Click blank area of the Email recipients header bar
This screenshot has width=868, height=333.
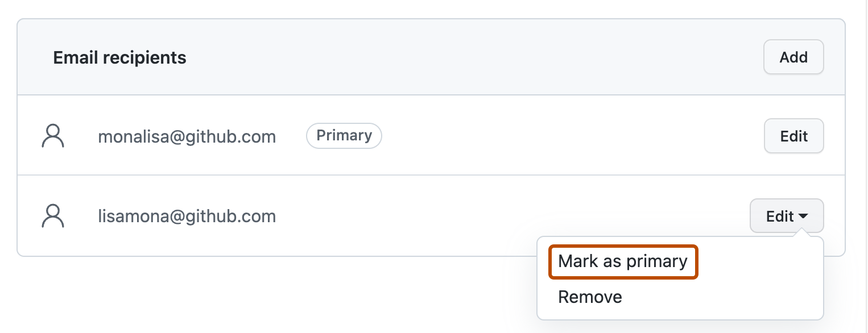click(x=455, y=57)
